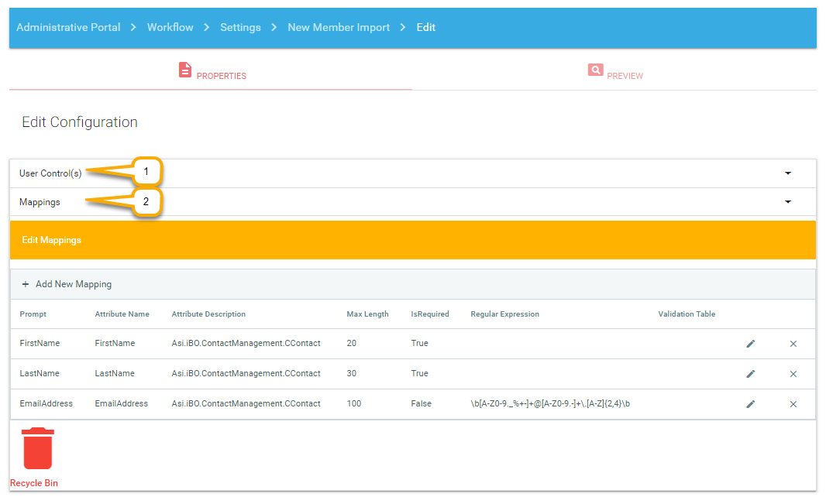Click the Mappings section header
Viewport: 826px width, 504px height.
(40, 202)
